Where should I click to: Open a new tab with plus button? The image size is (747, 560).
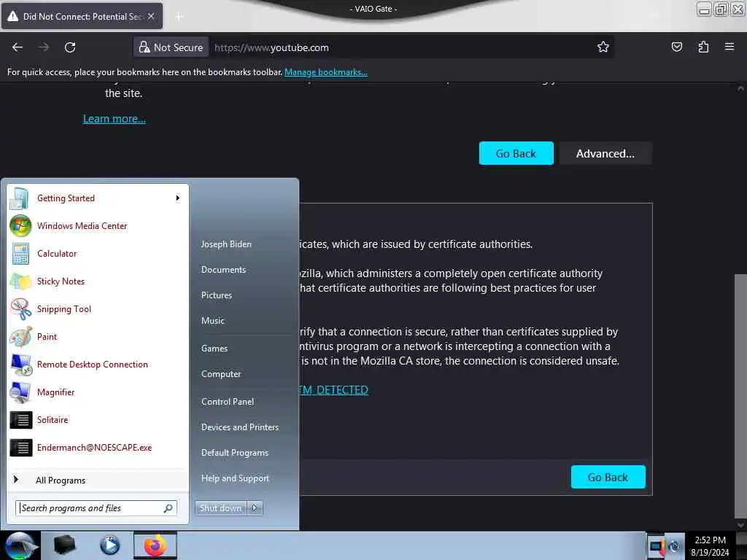tap(179, 17)
